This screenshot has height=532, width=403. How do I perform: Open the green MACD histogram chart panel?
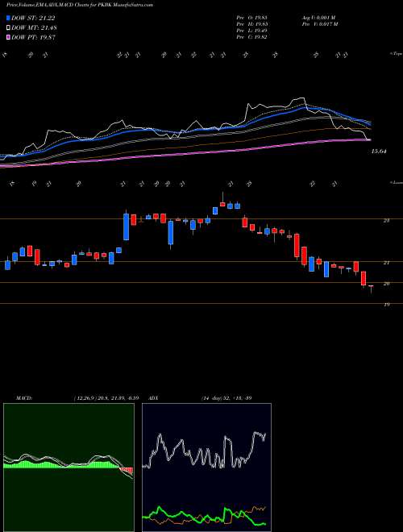tap(69, 468)
